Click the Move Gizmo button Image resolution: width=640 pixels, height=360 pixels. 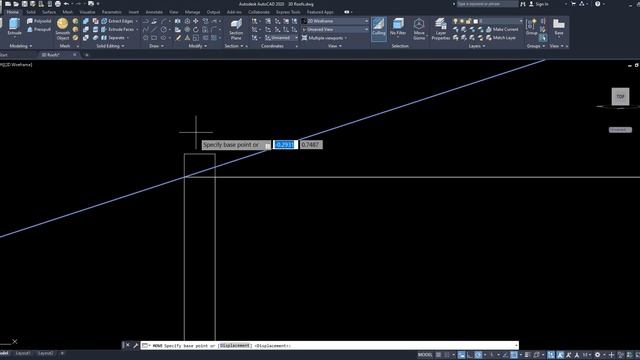(419, 29)
